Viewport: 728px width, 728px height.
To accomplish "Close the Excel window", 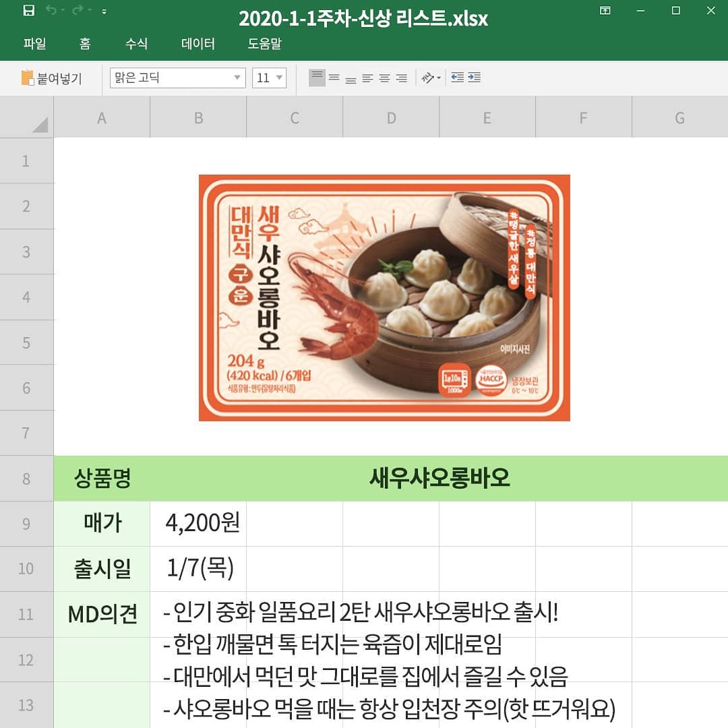I will (711, 10).
